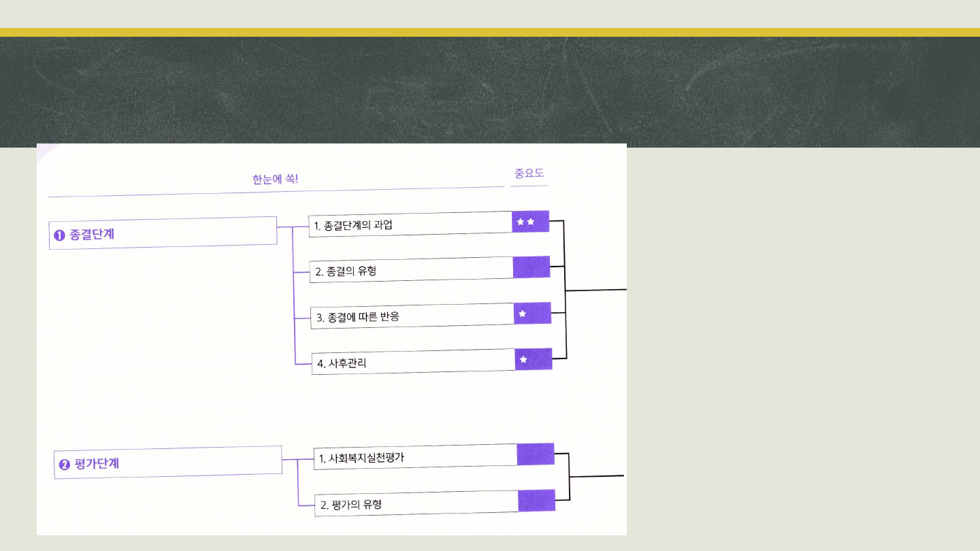The height and width of the screenshot is (551, 980).
Task: Click the circled number 2 before 평가단계
Action: click(65, 465)
